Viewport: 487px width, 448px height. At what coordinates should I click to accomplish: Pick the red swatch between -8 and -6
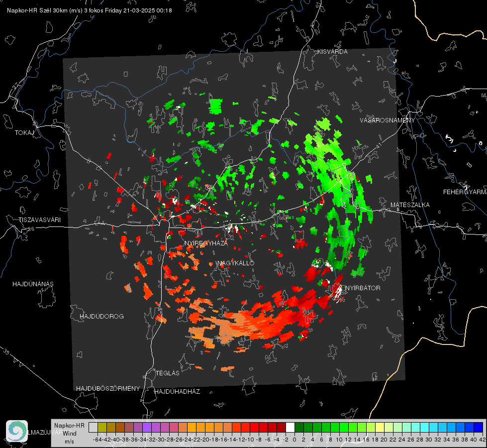[263, 427]
